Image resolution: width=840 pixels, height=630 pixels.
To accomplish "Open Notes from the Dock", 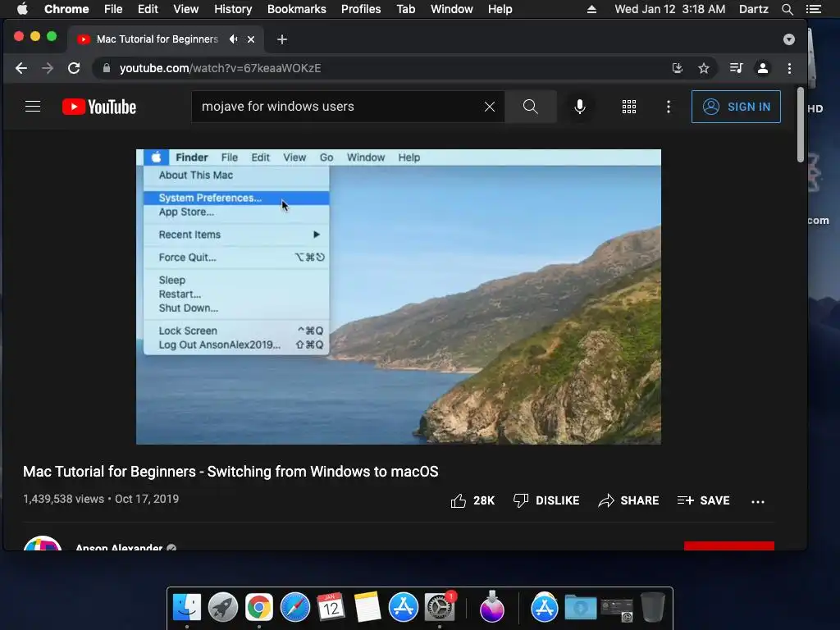I will click(367, 608).
